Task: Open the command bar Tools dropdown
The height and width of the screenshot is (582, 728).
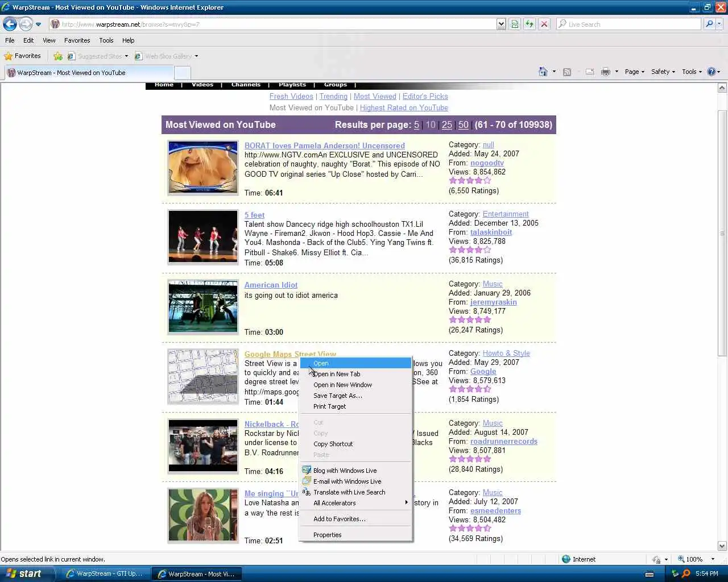Action: pyautogui.click(x=692, y=72)
